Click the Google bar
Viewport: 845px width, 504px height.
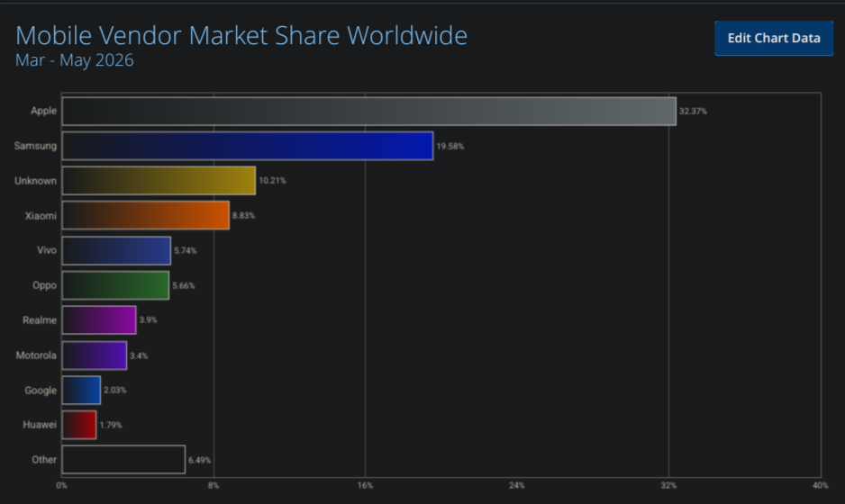coord(81,390)
